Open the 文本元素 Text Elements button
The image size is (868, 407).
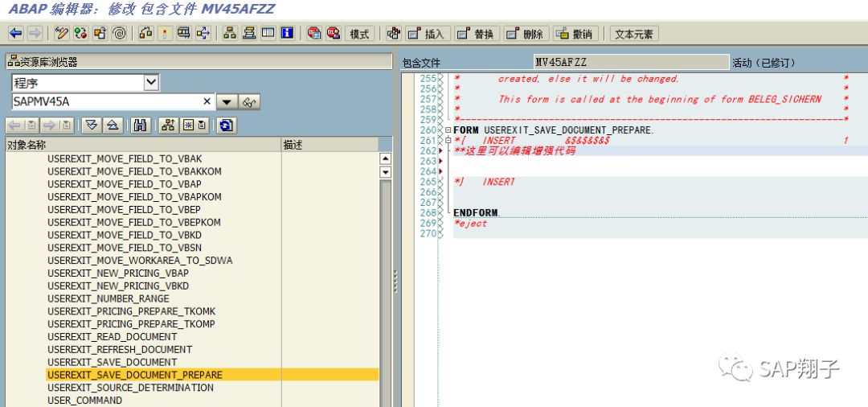(634, 34)
